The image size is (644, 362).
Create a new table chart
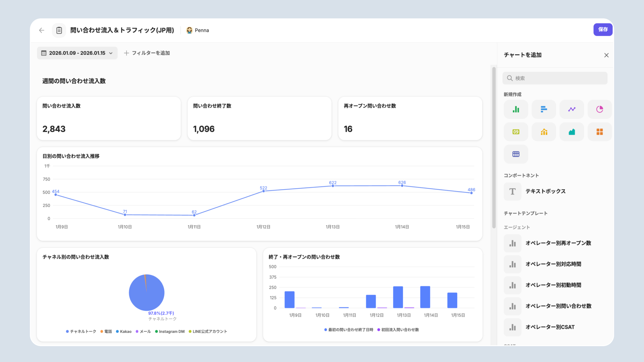pyautogui.click(x=516, y=154)
